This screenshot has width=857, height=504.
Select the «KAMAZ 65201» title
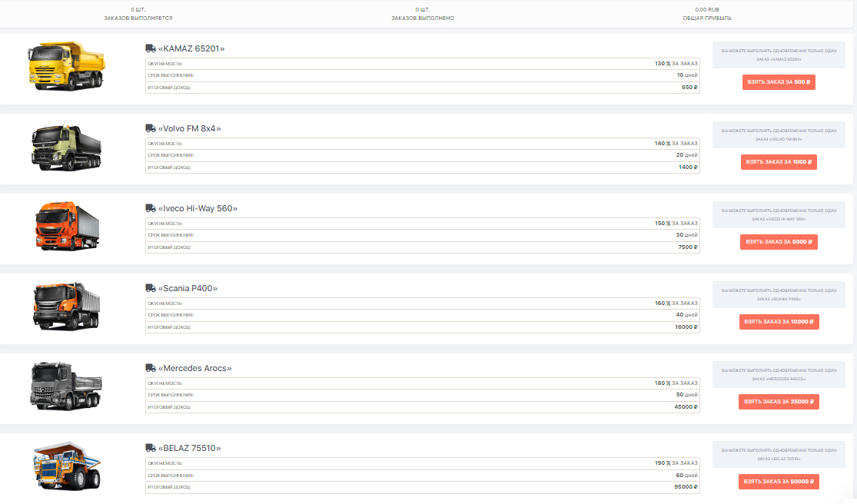point(191,48)
